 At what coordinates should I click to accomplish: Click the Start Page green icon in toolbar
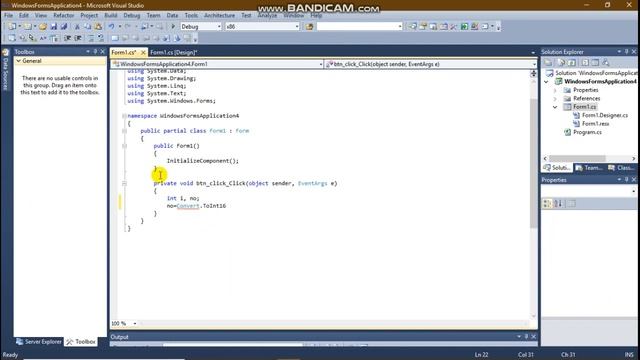(x=464, y=27)
